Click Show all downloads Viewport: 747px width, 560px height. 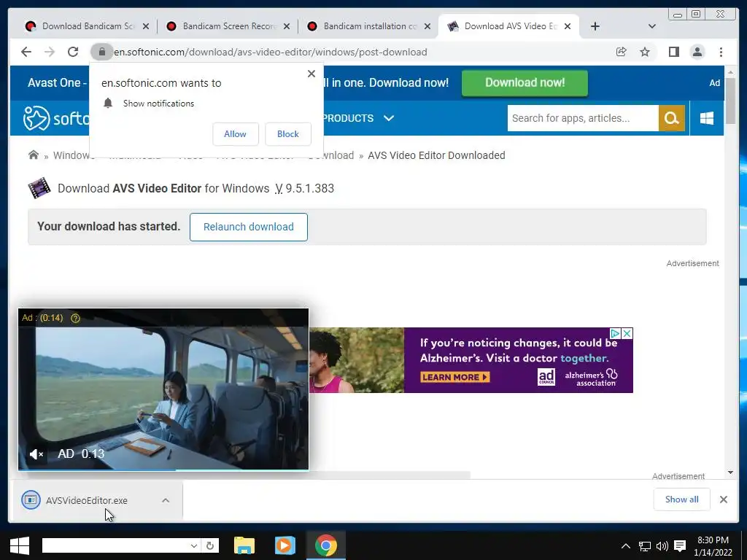click(682, 499)
